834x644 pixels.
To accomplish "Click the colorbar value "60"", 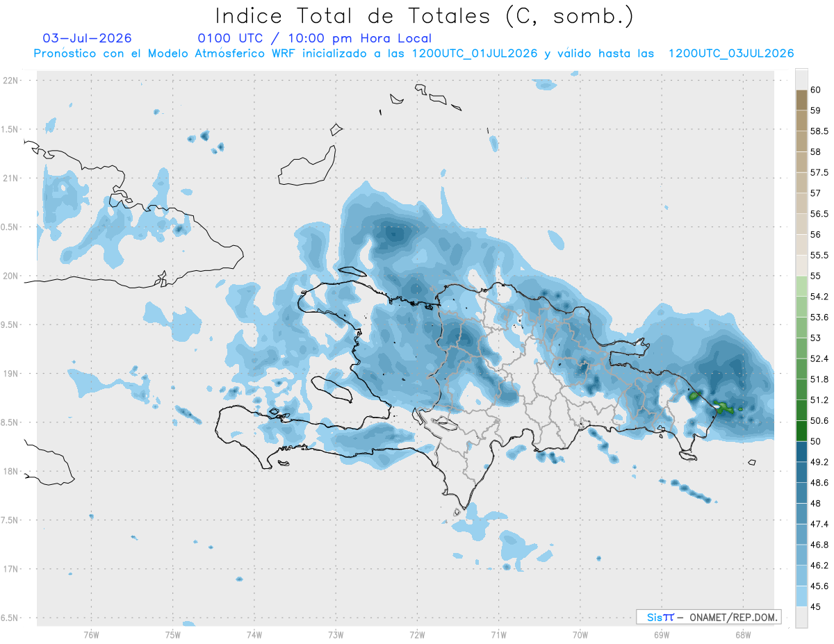I will (x=815, y=90).
